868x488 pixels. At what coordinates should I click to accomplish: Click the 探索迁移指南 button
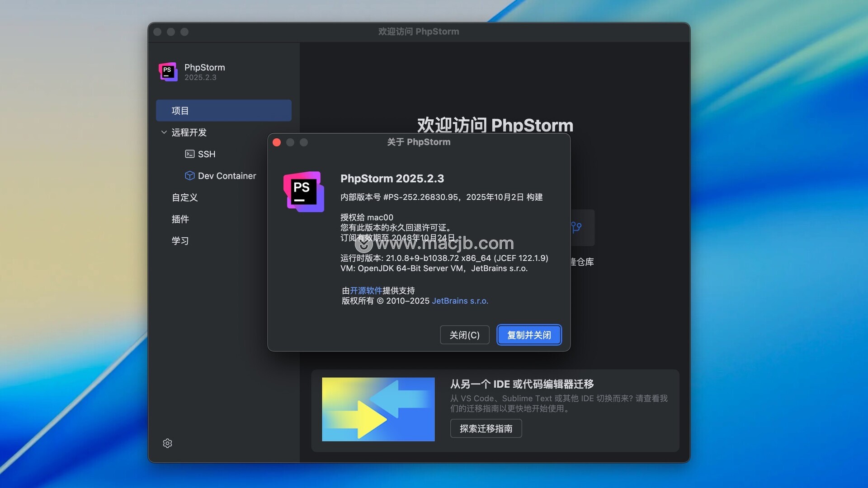486,428
